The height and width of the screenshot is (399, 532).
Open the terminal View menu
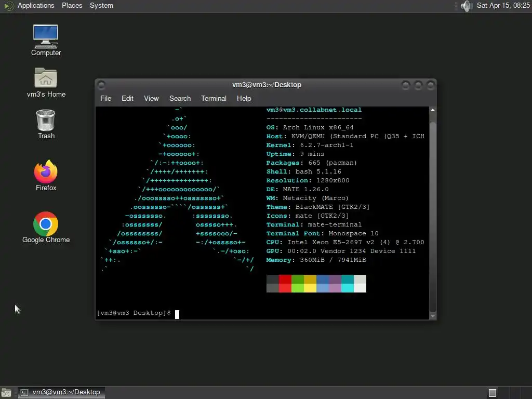point(151,98)
